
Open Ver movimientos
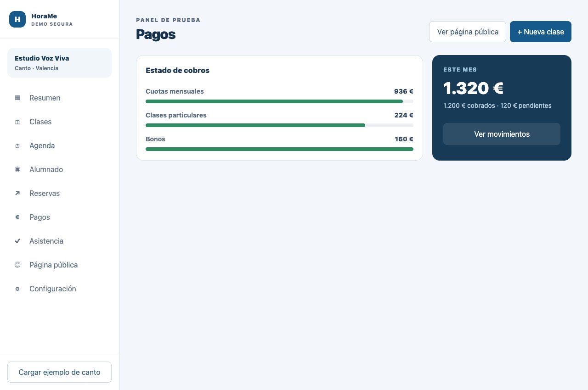click(502, 134)
